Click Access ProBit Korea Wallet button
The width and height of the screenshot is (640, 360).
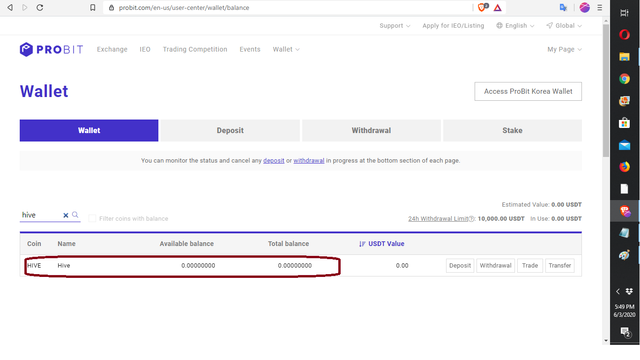pos(528,91)
